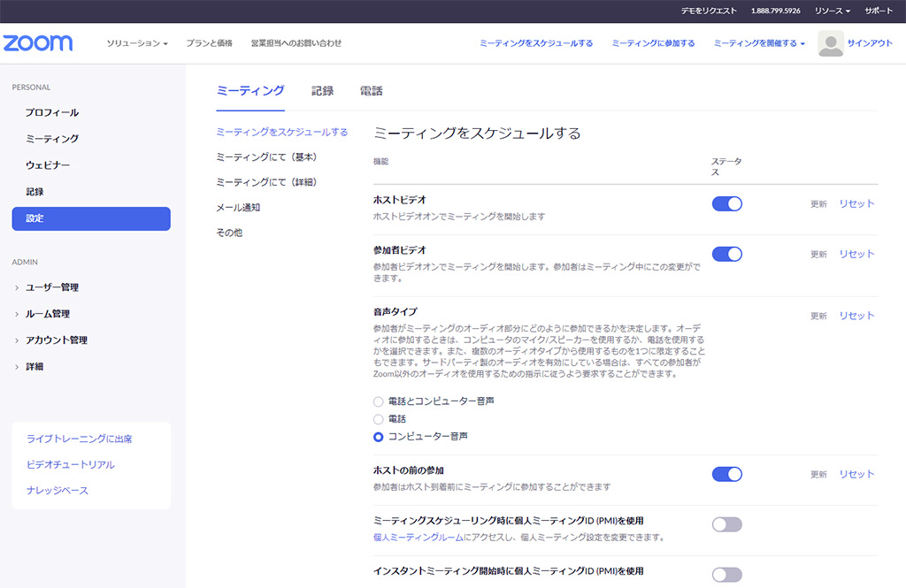Viewport: 906px width, 588px height.
Task: Switch to the 電話 tab
Action: (371, 91)
